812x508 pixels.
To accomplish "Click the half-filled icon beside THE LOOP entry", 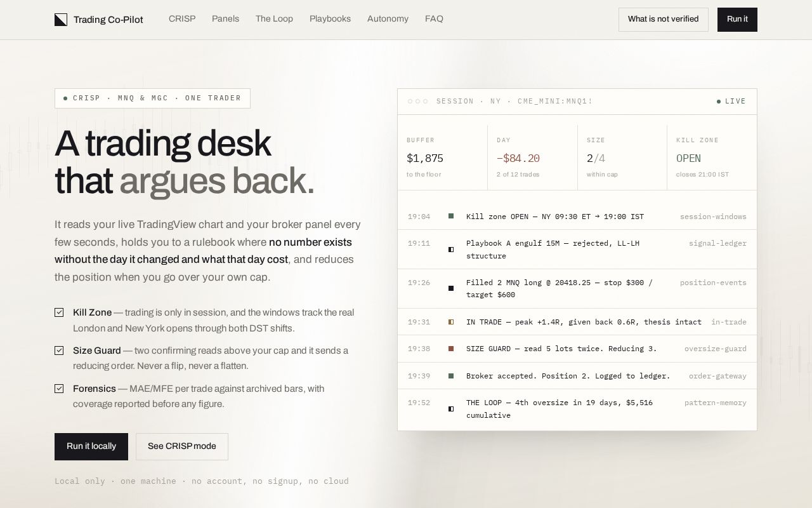I will [x=451, y=409].
